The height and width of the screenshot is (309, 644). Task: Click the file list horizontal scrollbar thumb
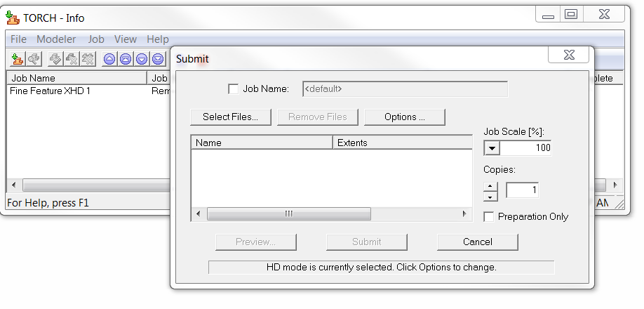288,213
